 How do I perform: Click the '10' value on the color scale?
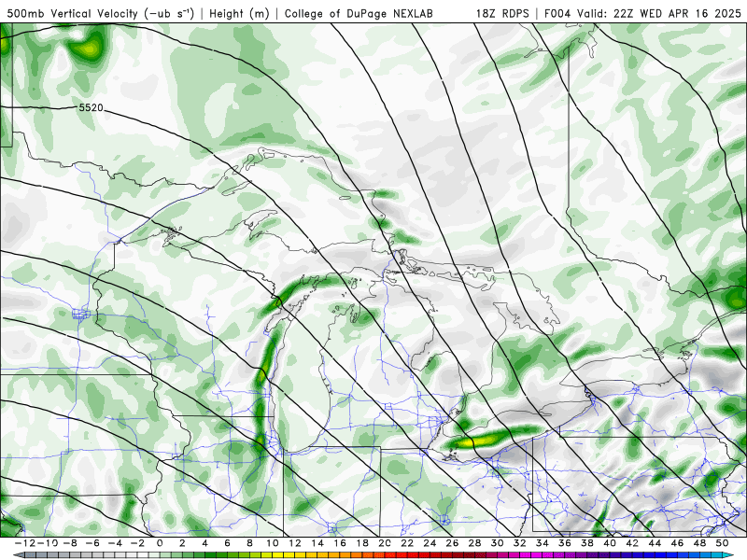tap(272, 543)
